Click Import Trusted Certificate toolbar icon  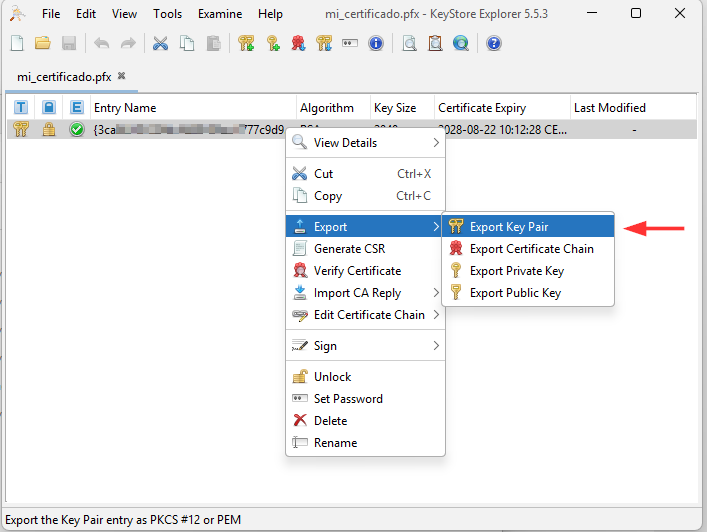pos(298,43)
